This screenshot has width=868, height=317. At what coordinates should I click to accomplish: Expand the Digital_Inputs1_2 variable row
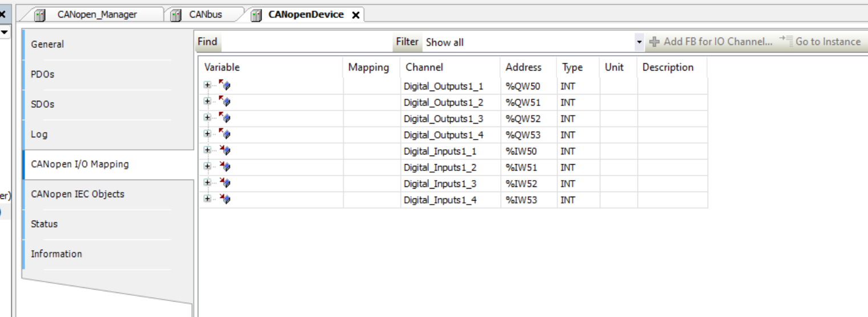(x=208, y=166)
